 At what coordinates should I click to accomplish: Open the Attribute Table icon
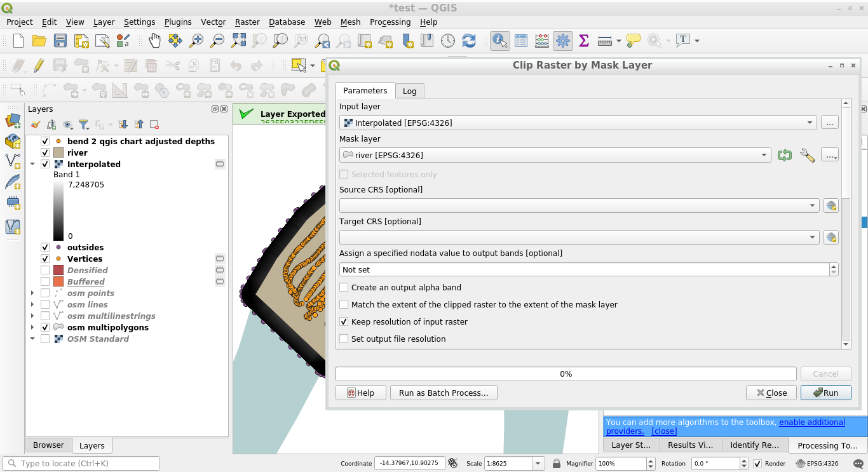pos(521,41)
